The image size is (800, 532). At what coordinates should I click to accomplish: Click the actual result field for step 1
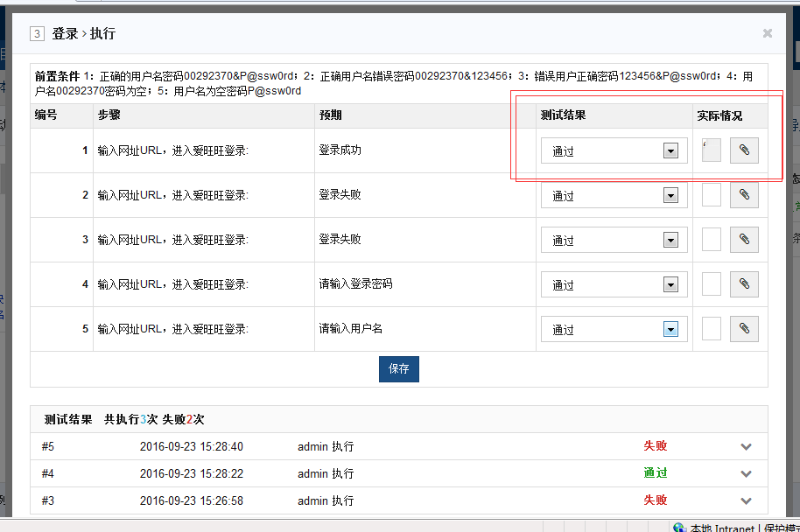[x=712, y=150]
